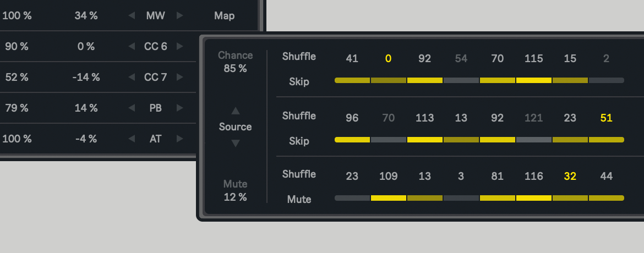Click the first row Shuffle label
The image size is (644, 253).
(299, 56)
